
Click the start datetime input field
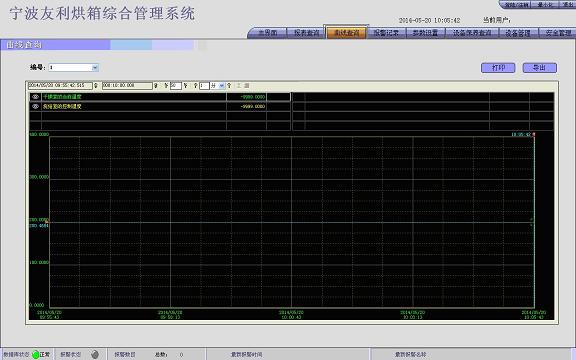60,86
